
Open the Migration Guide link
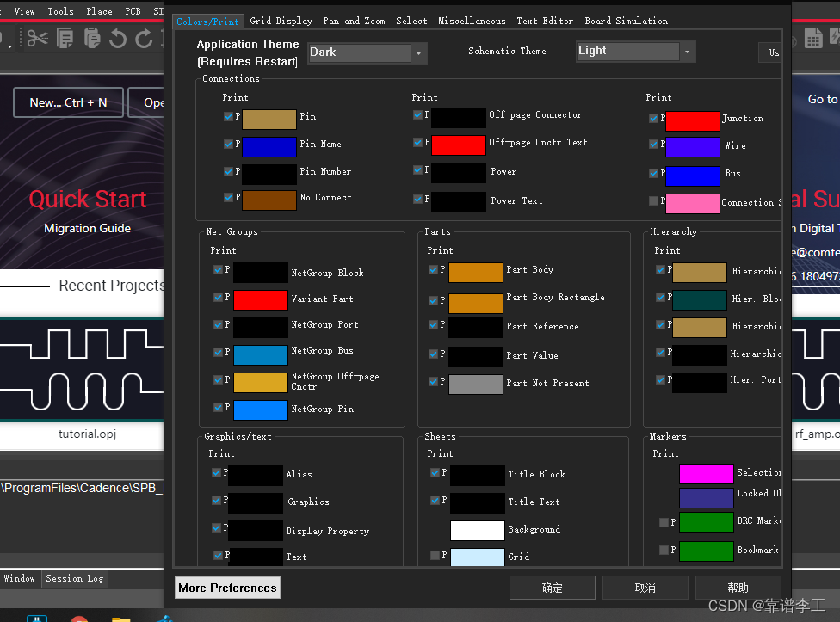click(x=87, y=228)
